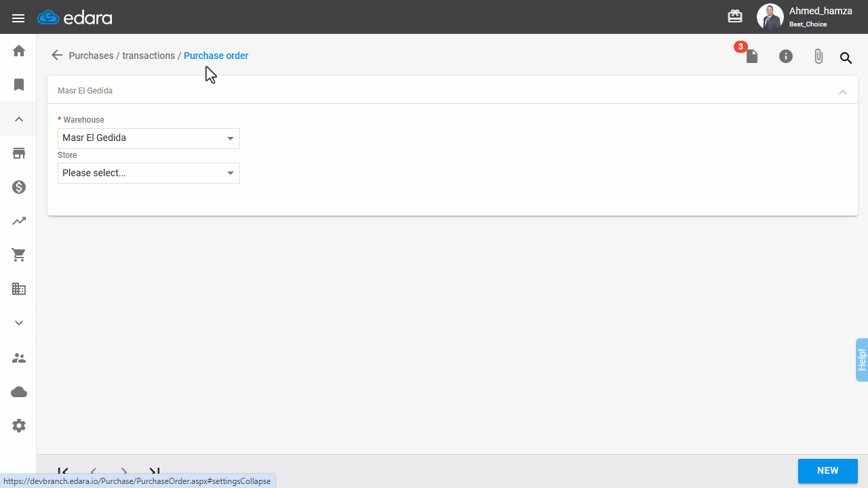This screenshot has height=488, width=868.
Task: Open the Warehouse dropdown
Action: 149,138
